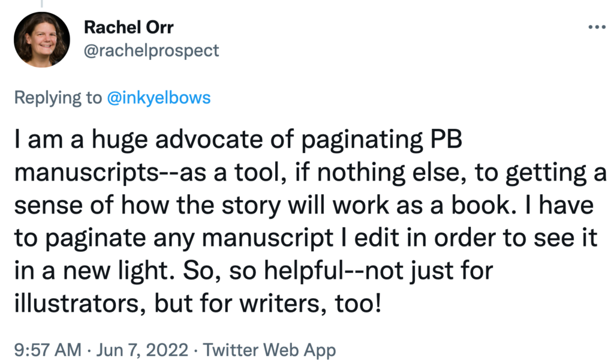Click the Jun 7, 2022 date

click(x=142, y=350)
